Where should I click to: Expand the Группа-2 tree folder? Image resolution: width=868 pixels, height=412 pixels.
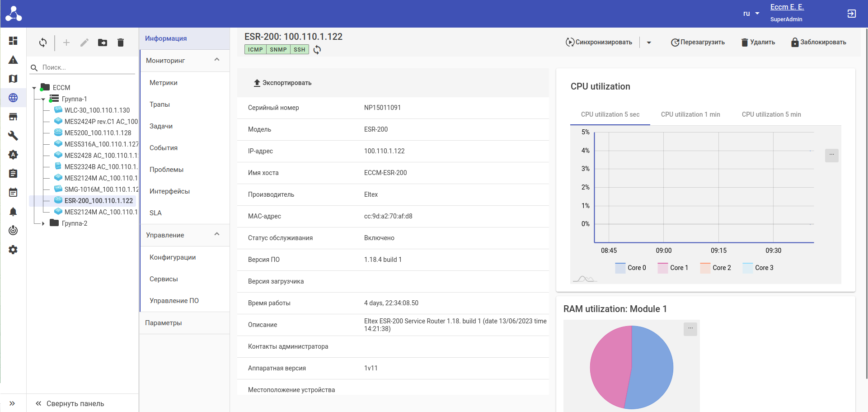(x=43, y=223)
